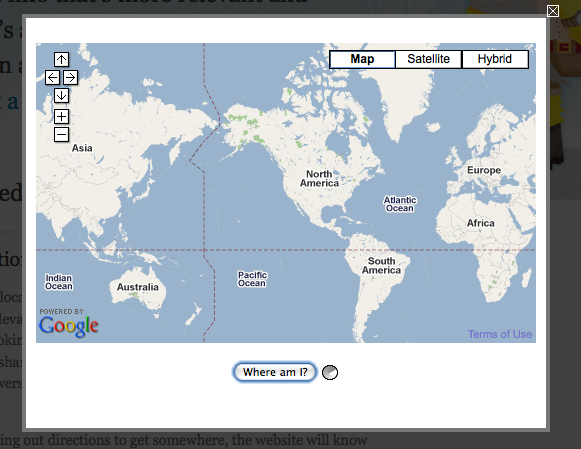Click the Google logo on the map
This screenshot has height=449, width=581.
(x=69, y=326)
